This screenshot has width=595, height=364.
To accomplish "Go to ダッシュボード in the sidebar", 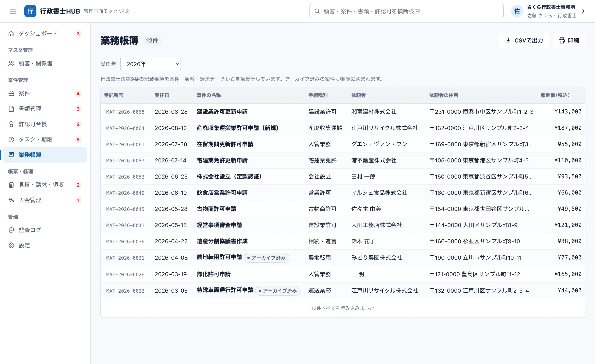I will 45,34.
